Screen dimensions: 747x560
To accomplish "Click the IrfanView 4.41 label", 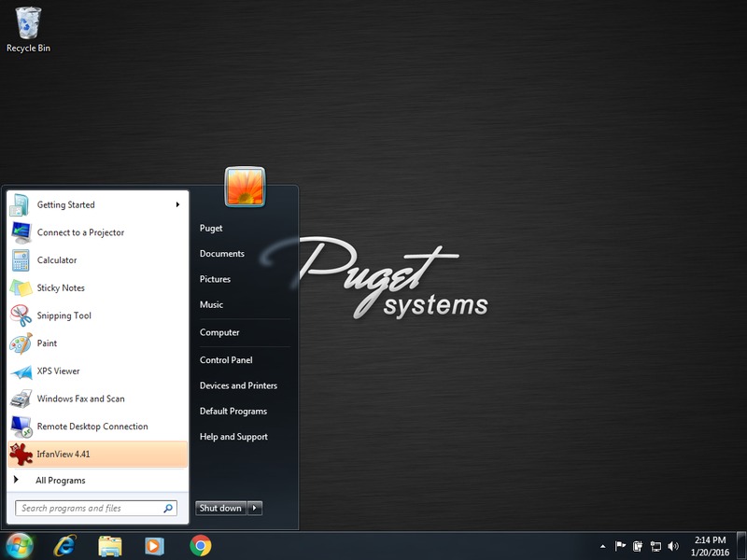I will point(63,455).
